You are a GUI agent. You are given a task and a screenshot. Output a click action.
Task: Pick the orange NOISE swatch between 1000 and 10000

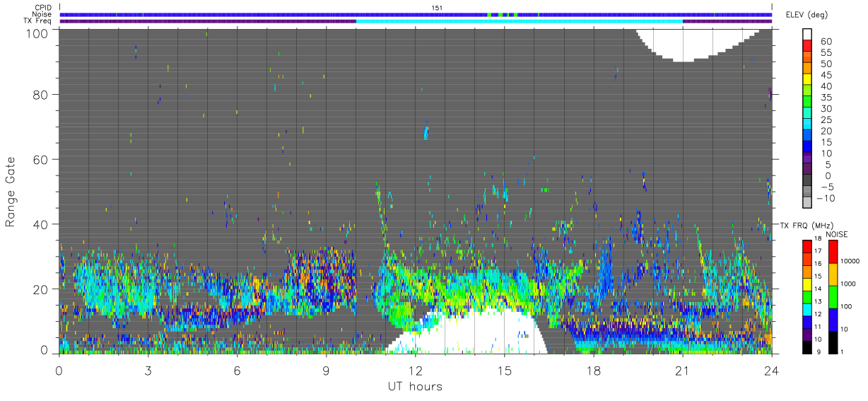[x=833, y=274]
